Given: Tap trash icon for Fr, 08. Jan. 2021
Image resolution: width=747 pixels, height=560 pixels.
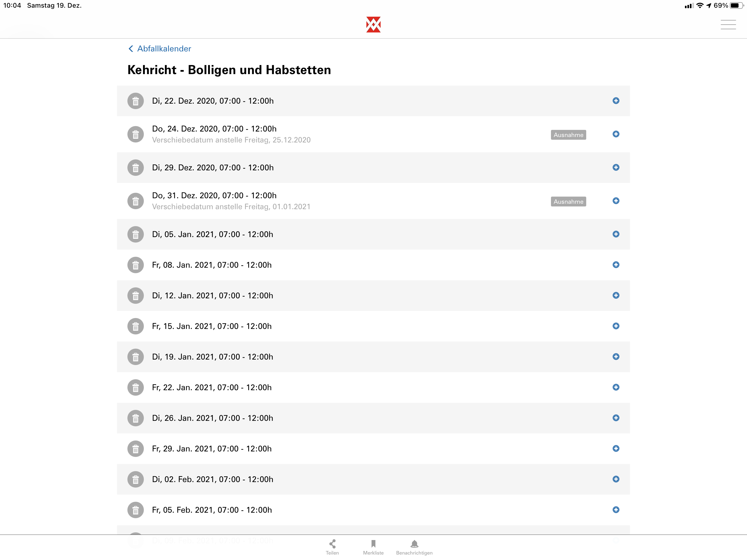Looking at the screenshot, I should click(x=135, y=265).
